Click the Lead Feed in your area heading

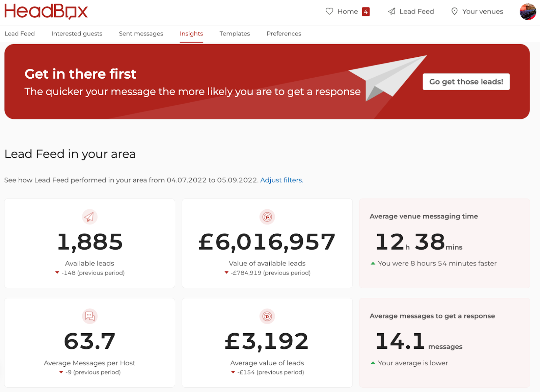70,154
